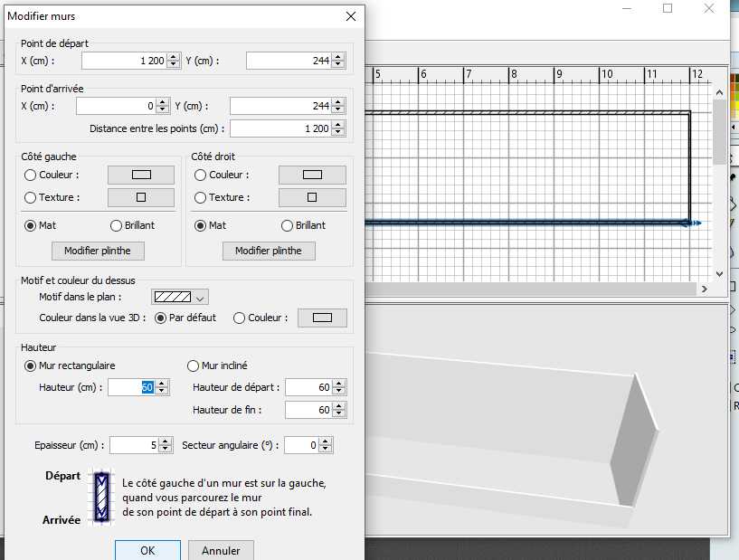Maximize the main application window

pos(668,8)
